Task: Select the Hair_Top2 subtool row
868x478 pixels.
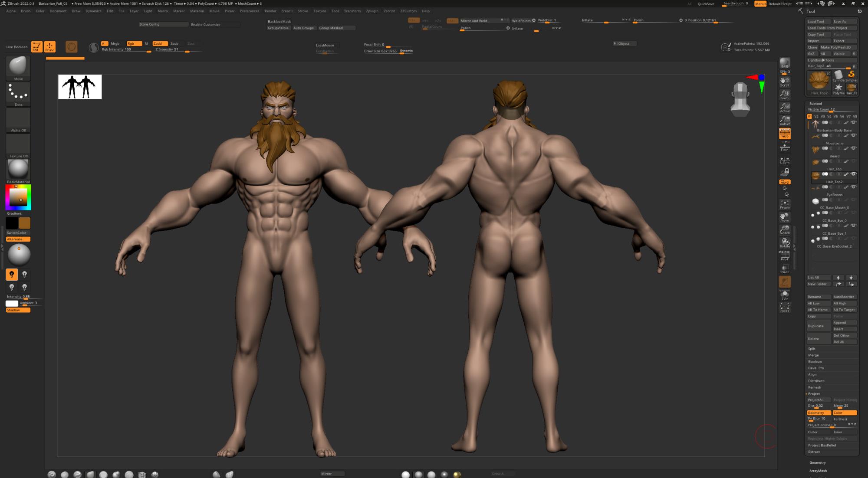Action: click(833, 177)
